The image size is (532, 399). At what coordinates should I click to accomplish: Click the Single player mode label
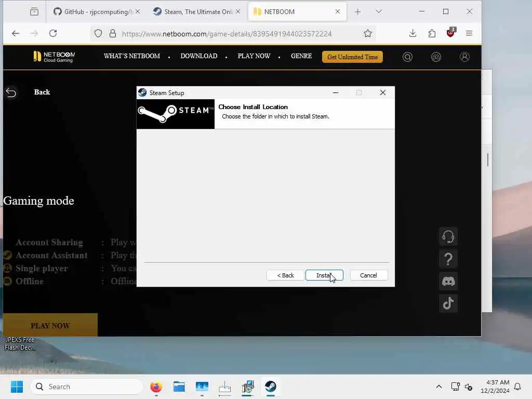pyautogui.click(x=42, y=269)
